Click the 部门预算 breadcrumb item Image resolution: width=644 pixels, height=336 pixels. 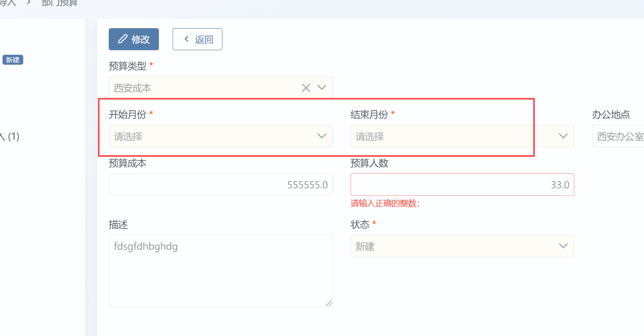pyautogui.click(x=60, y=3)
